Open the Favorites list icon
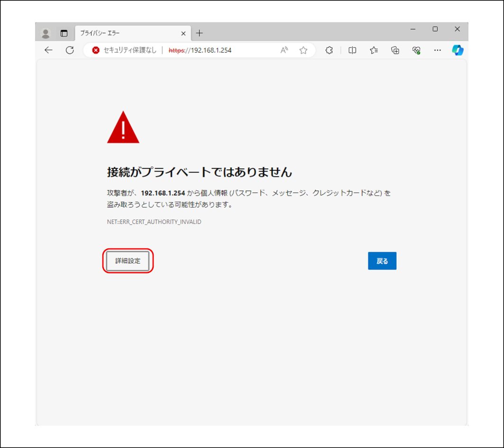Screen dimensions: 504x448 click(374, 50)
